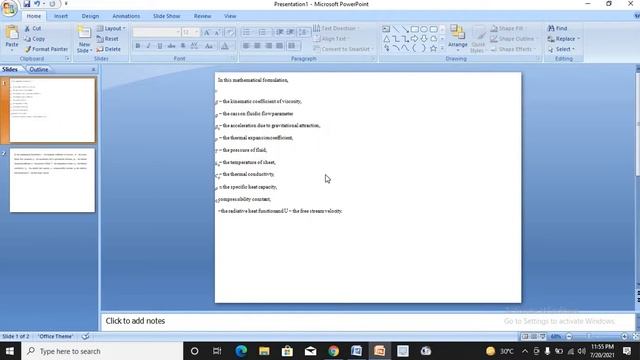Toggle italic formatting

click(x=149, y=46)
